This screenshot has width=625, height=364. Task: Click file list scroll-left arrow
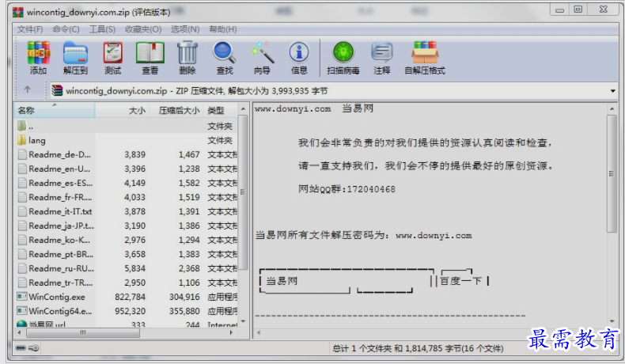(x=20, y=332)
